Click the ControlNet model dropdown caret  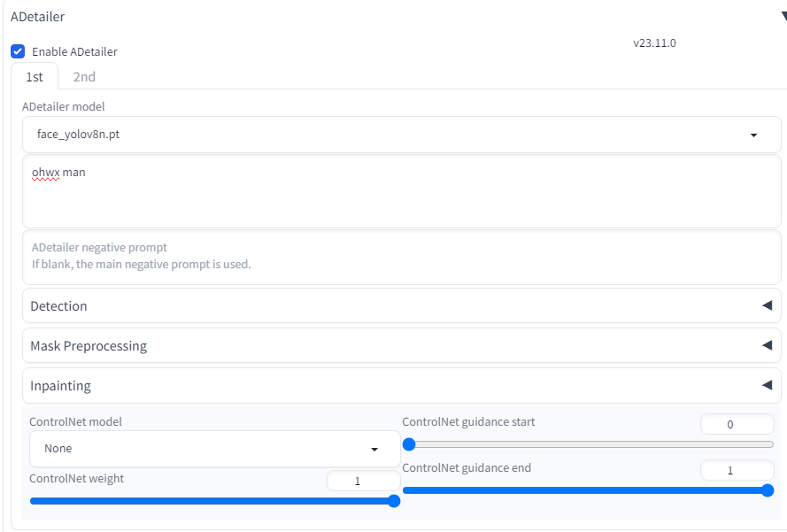[x=374, y=450]
